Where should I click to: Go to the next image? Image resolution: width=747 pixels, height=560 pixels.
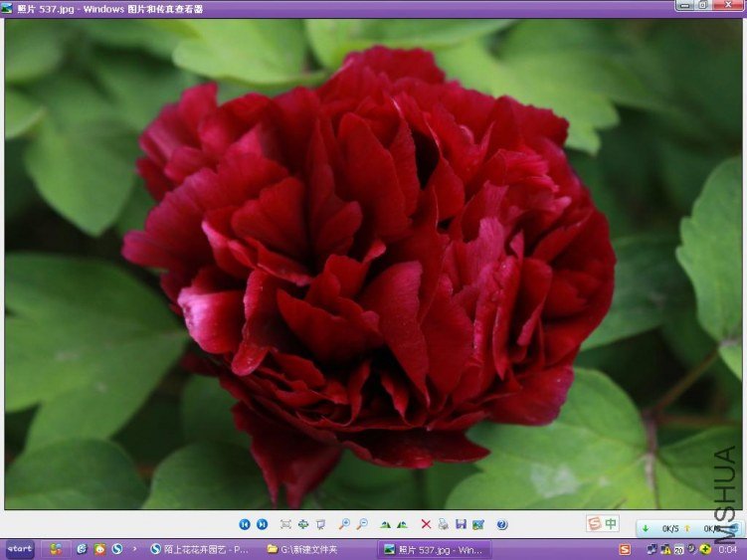pyautogui.click(x=262, y=524)
